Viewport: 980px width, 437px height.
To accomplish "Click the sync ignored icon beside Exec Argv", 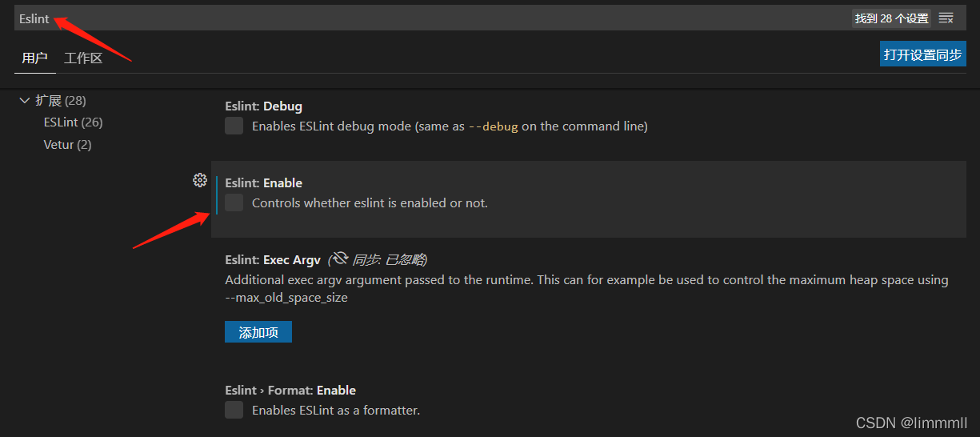I will click(x=340, y=258).
